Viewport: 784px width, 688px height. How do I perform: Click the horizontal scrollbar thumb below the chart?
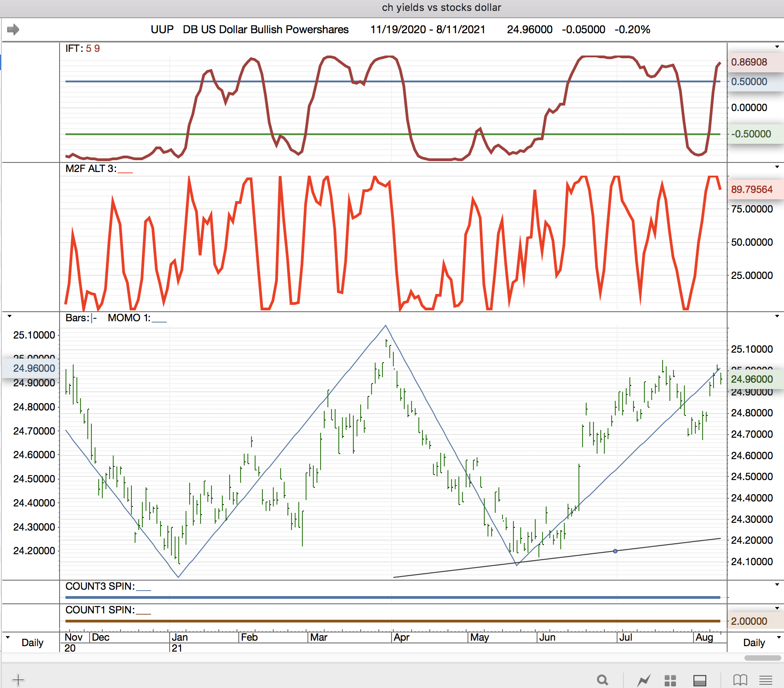(763, 658)
